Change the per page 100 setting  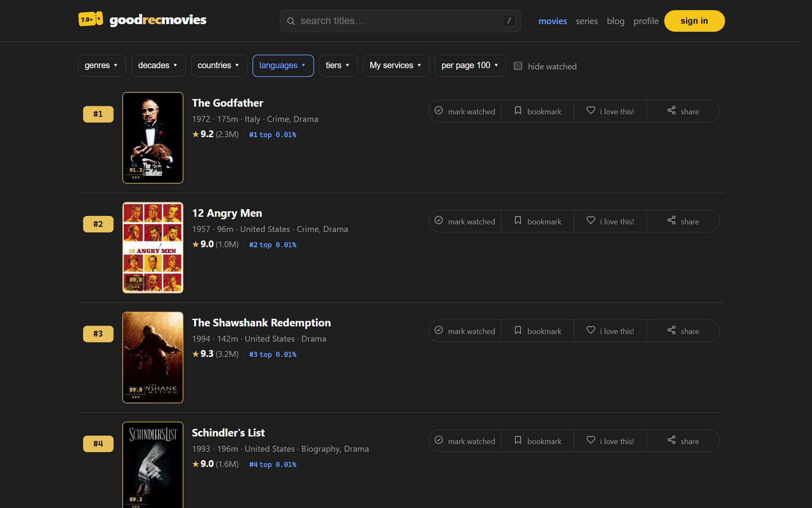click(x=470, y=66)
